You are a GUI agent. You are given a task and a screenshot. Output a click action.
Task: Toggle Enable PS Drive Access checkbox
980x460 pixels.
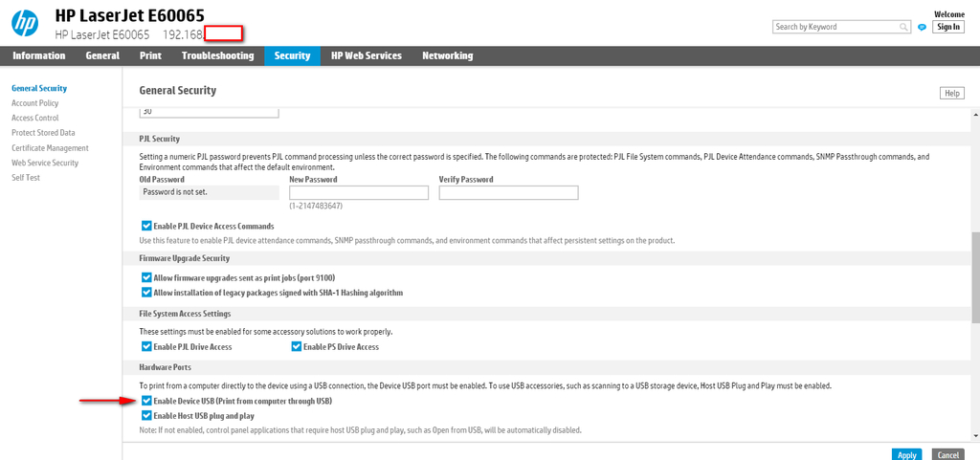click(x=297, y=346)
